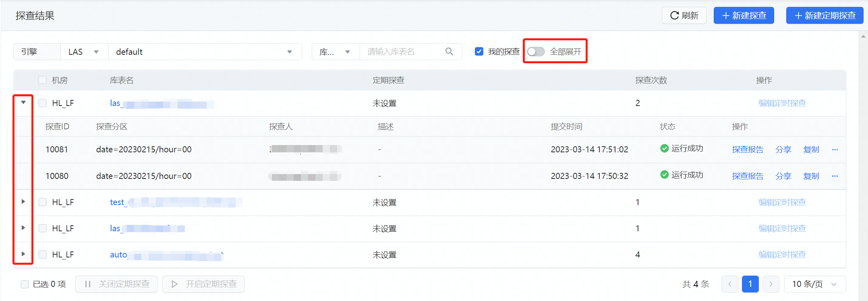
Task: Check the test_ row checkbox
Action: click(42, 202)
